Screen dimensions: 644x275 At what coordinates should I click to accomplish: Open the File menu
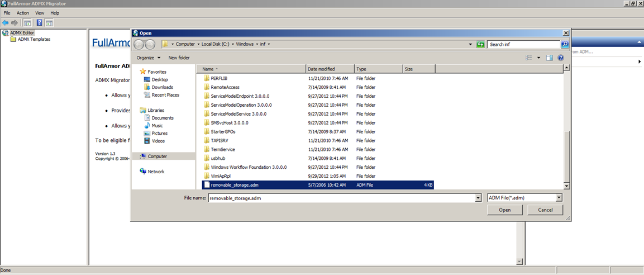(7, 13)
